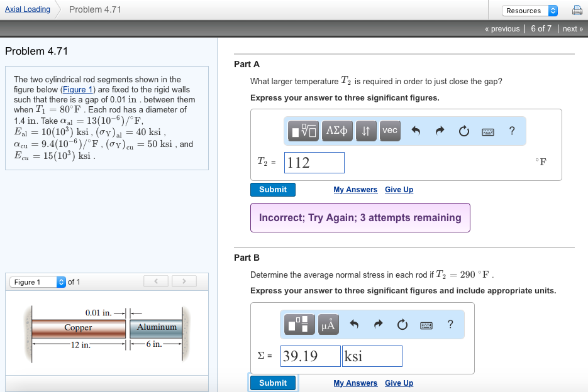
Task: Open the templates button in Part A toolbar
Action: 303,131
